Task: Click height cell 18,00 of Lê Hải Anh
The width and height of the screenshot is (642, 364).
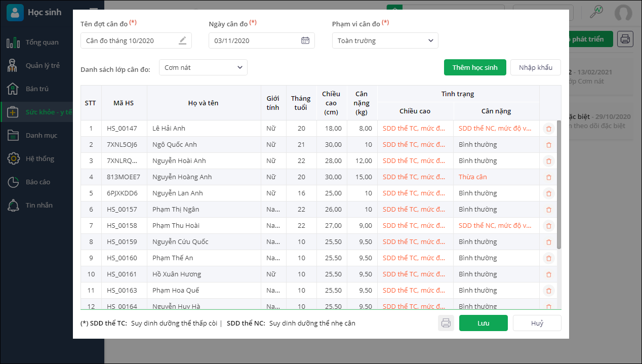Action: coord(332,129)
